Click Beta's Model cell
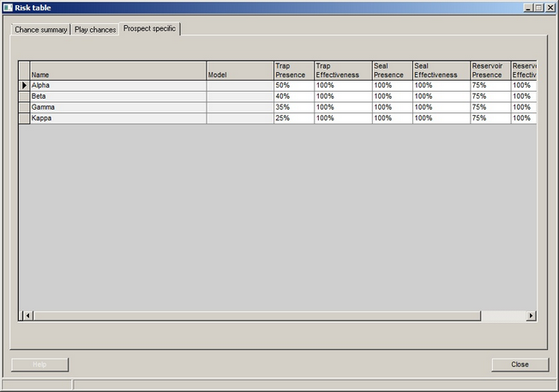The width and height of the screenshot is (559, 392). [239, 96]
